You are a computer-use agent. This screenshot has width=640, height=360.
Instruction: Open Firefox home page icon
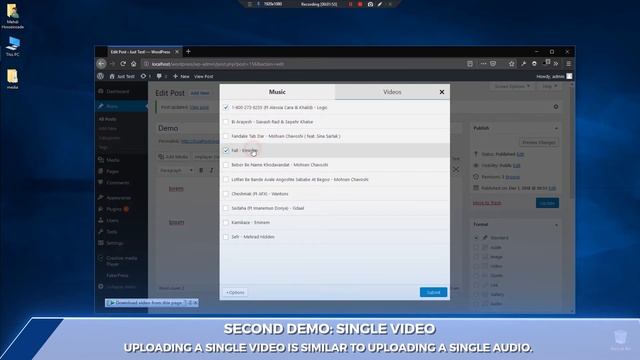(x=133, y=64)
